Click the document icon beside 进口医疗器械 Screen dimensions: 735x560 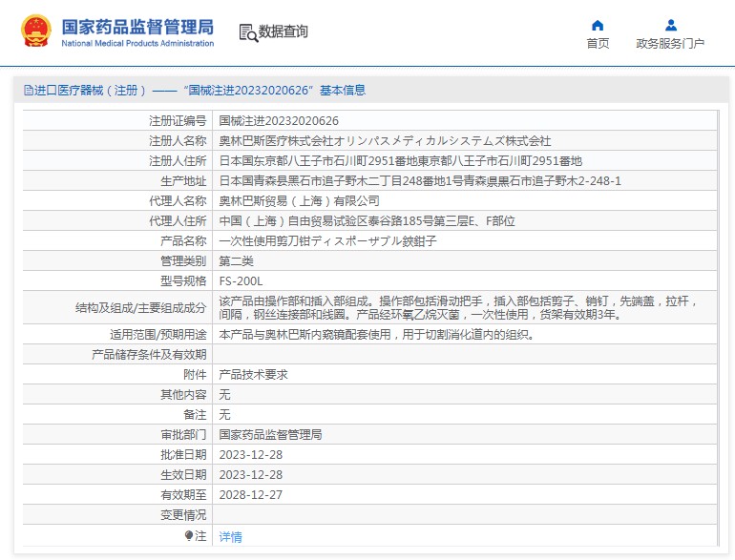[x=29, y=91]
